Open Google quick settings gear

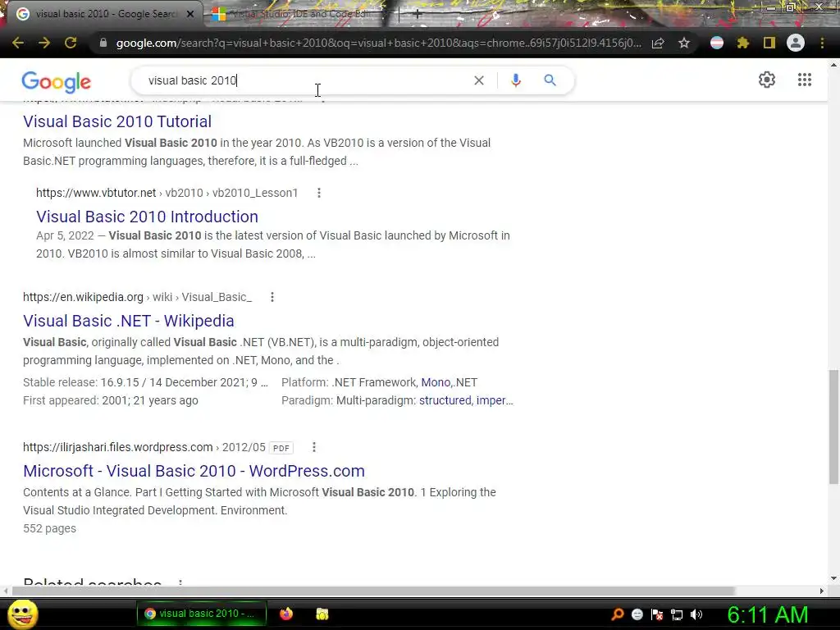click(767, 80)
